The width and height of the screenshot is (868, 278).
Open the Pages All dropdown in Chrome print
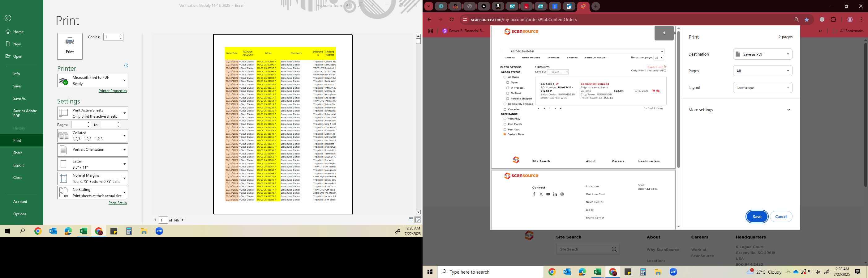pos(763,71)
